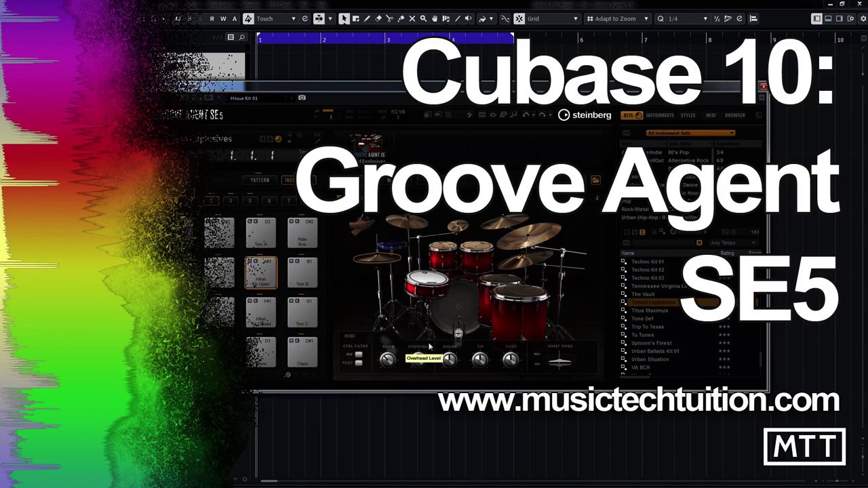Trigger the Claps pad D#1
Viewport: 868px width, 488px height.
(302, 352)
